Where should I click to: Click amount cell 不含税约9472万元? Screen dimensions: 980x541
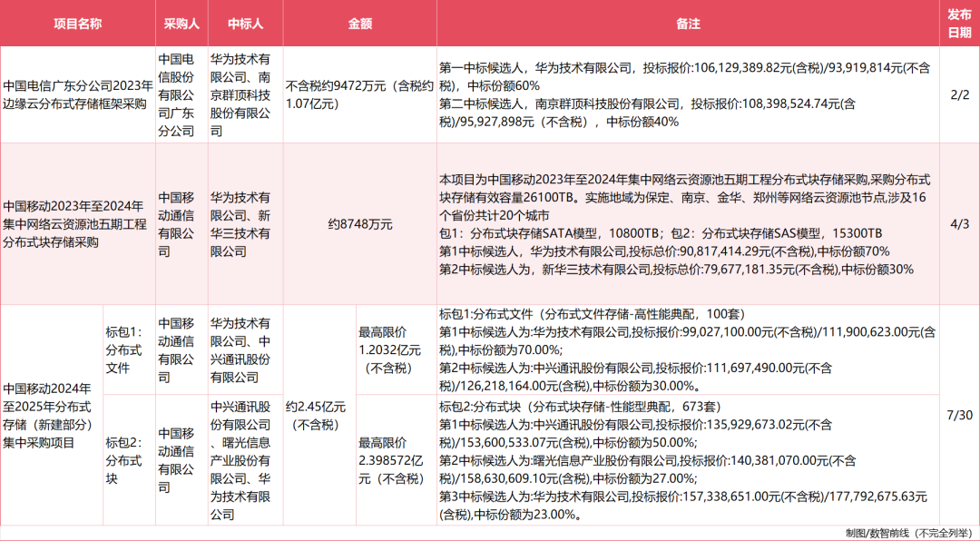coord(360,94)
